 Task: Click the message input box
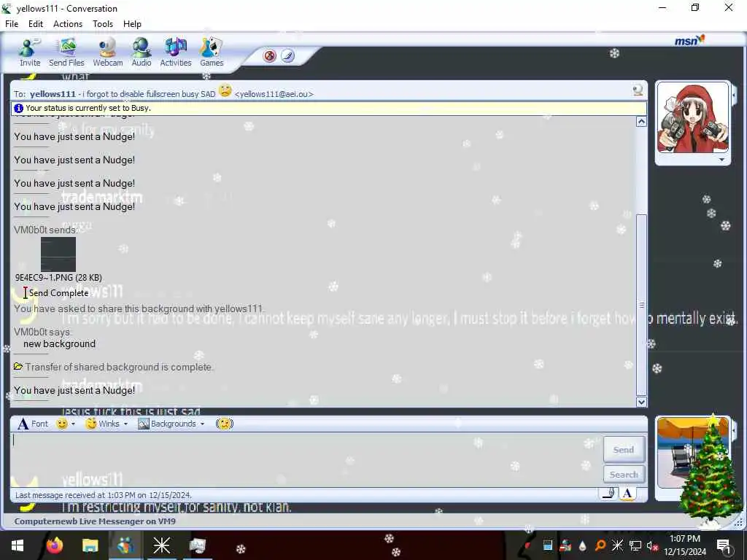pyautogui.click(x=305, y=459)
